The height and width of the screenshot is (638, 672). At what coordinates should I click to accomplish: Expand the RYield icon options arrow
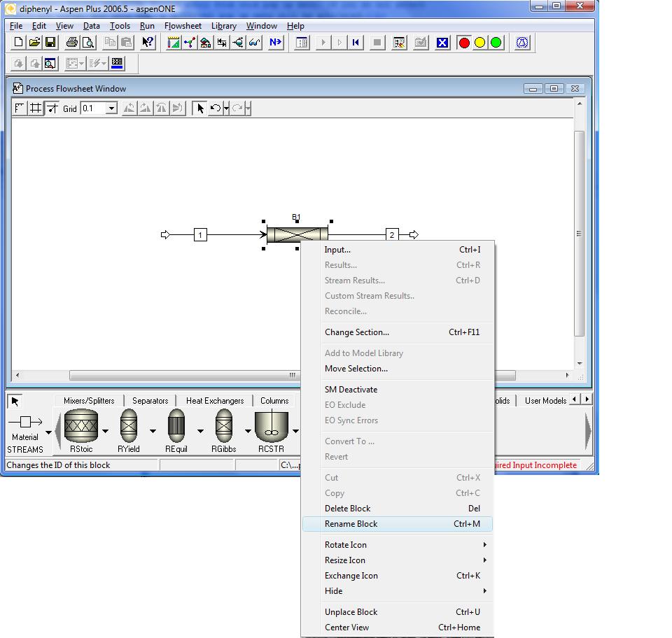153,431
